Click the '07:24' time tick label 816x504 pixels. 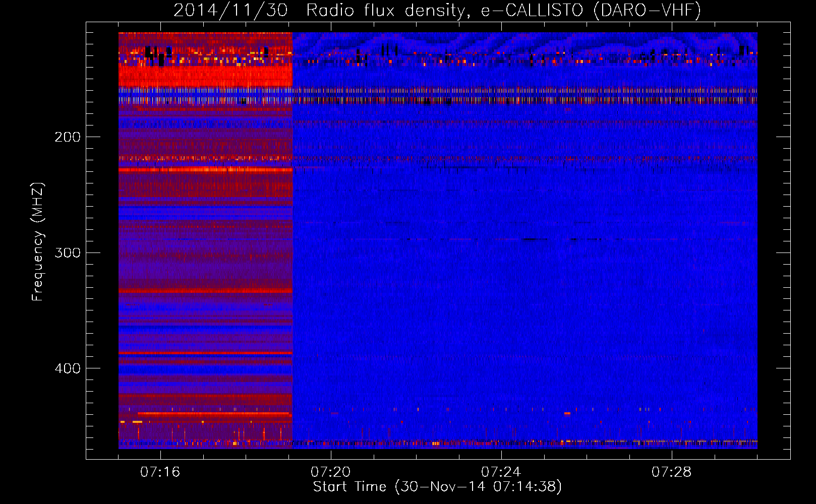[501, 472]
